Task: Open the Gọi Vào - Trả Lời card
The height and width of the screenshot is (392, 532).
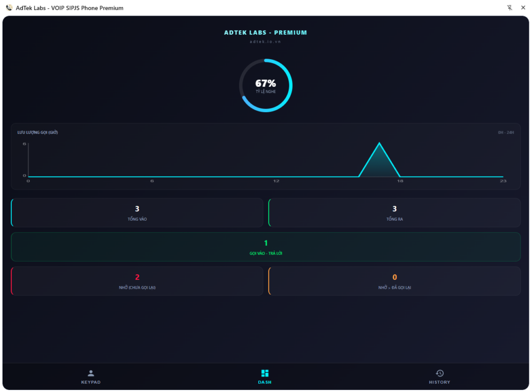Action: point(265,247)
